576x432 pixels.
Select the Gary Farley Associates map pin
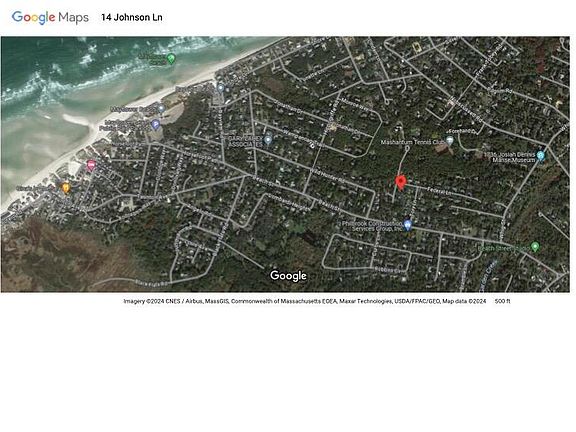tap(268, 140)
